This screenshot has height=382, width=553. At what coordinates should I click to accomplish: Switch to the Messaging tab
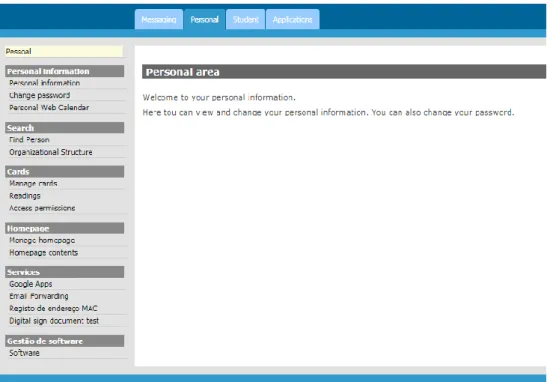(x=159, y=19)
